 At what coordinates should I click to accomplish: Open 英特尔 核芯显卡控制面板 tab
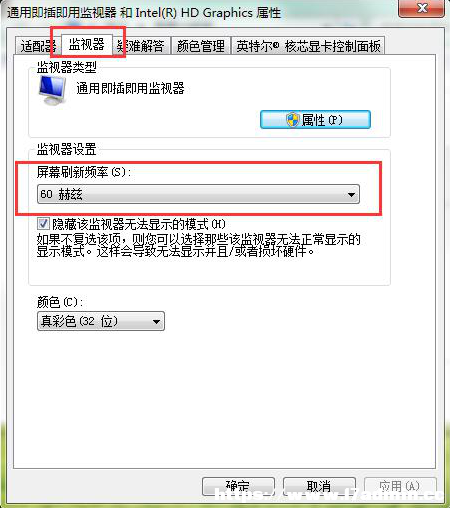308,46
